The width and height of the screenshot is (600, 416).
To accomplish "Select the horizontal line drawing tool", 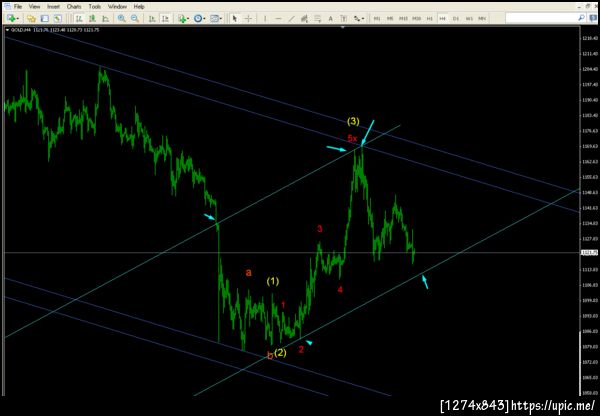I will tap(278, 18).
